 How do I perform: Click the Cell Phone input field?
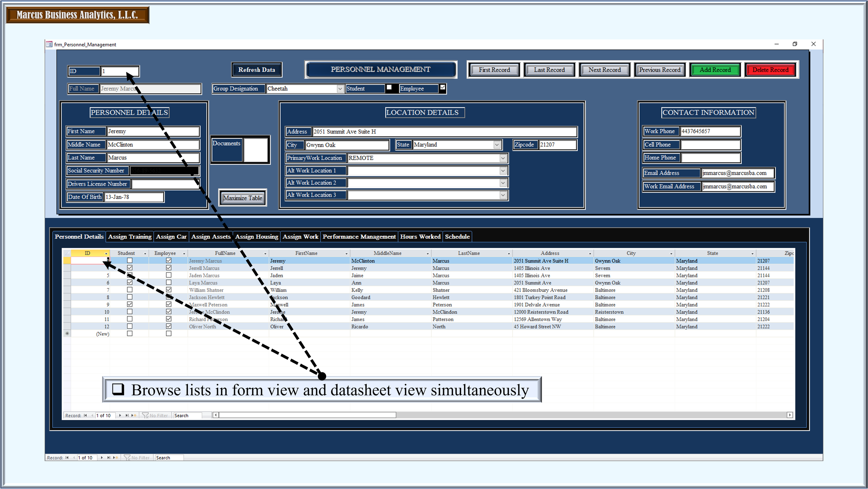tap(710, 145)
